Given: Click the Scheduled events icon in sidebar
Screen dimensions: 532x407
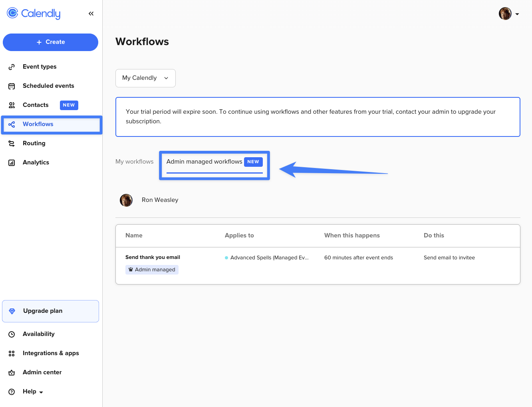Looking at the screenshot, I should click(12, 86).
